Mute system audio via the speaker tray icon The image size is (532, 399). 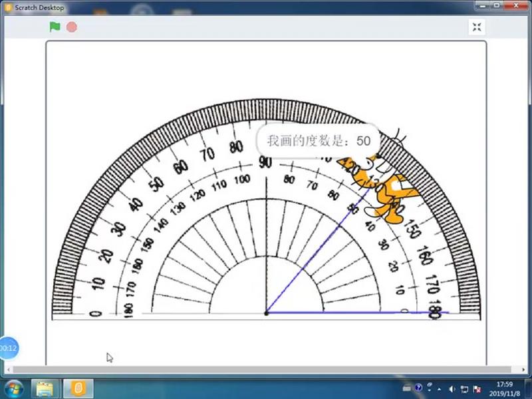click(452, 388)
